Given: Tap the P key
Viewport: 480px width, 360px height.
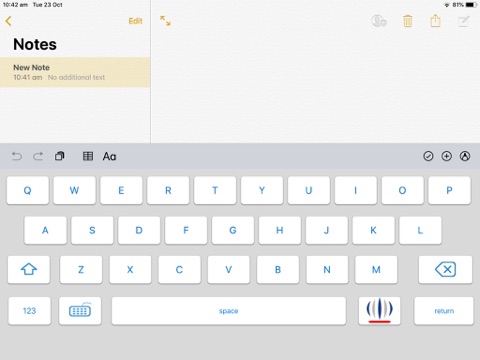Looking at the screenshot, I should click(x=449, y=190).
